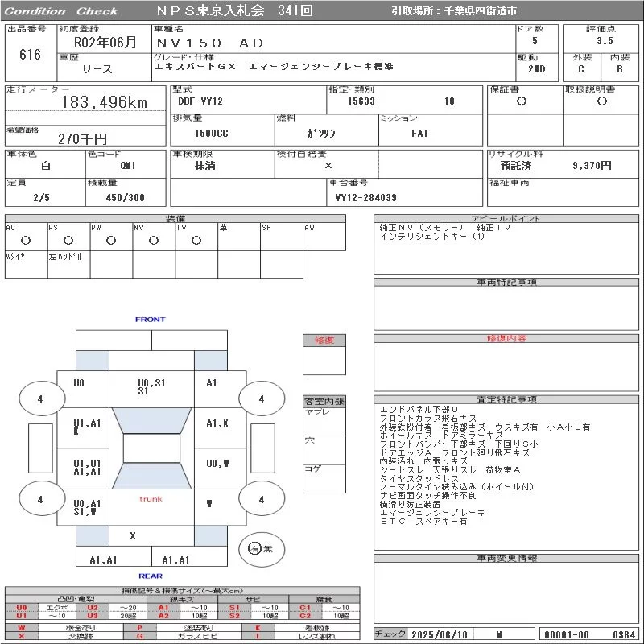Select the X mark on rear bumper
644x644 pixels.
(133, 536)
